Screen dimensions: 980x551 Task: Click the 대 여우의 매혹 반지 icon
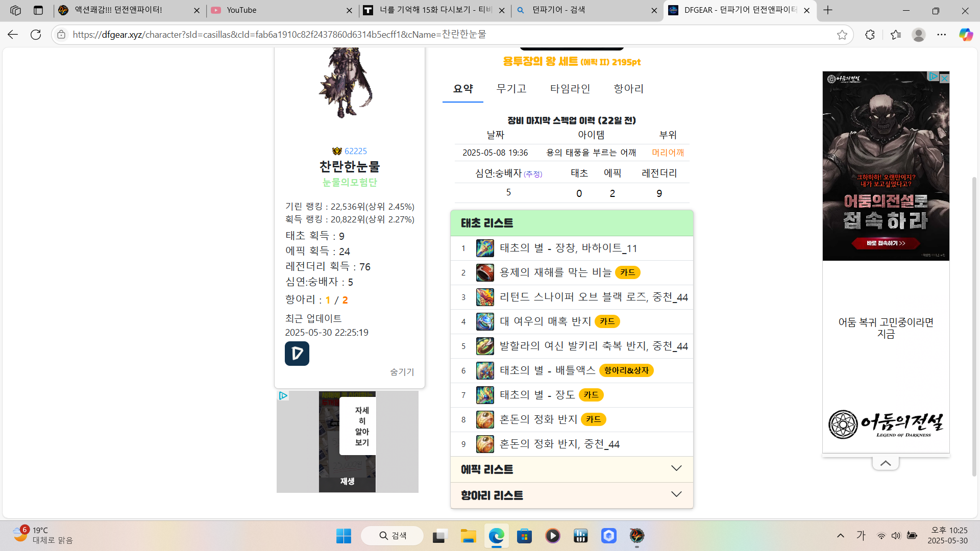484,322
